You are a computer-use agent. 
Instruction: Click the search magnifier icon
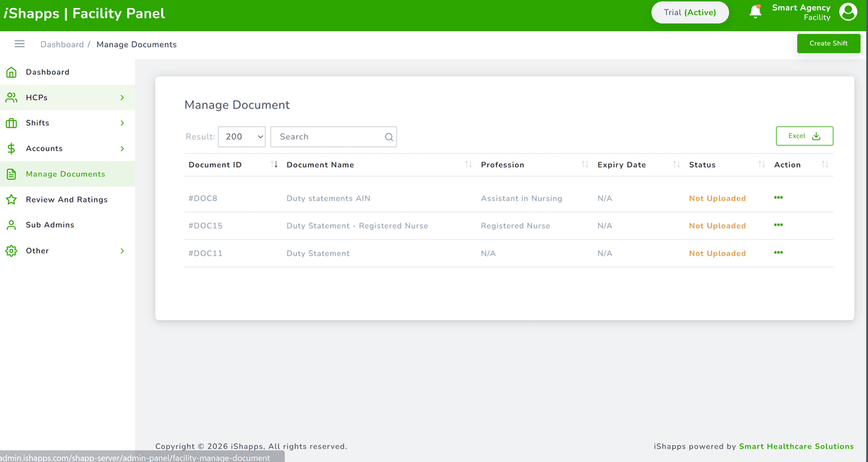[x=388, y=137]
